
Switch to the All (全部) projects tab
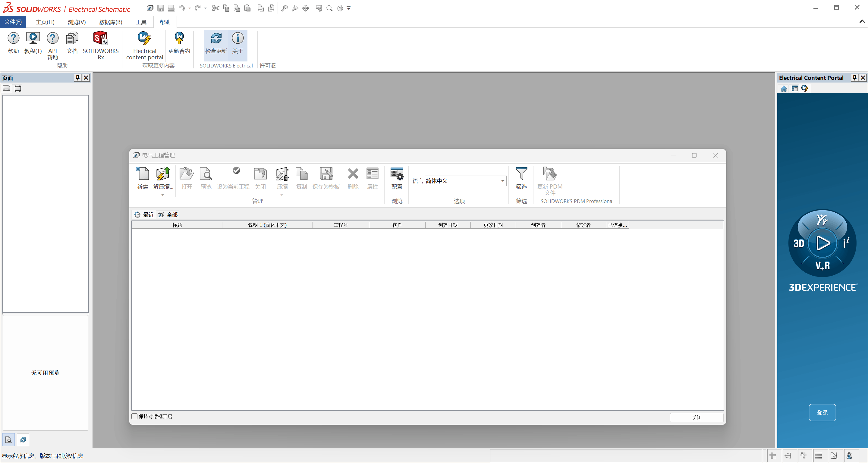pyautogui.click(x=168, y=214)
